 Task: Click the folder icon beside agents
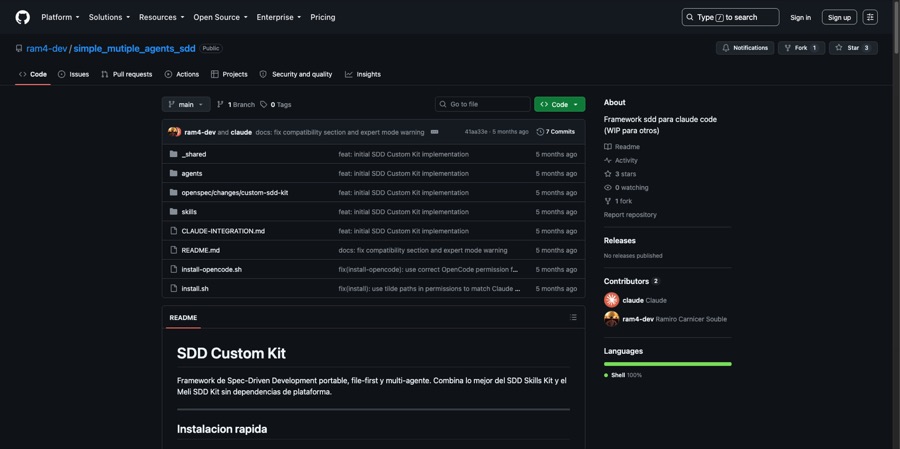(x=173, y=173)
